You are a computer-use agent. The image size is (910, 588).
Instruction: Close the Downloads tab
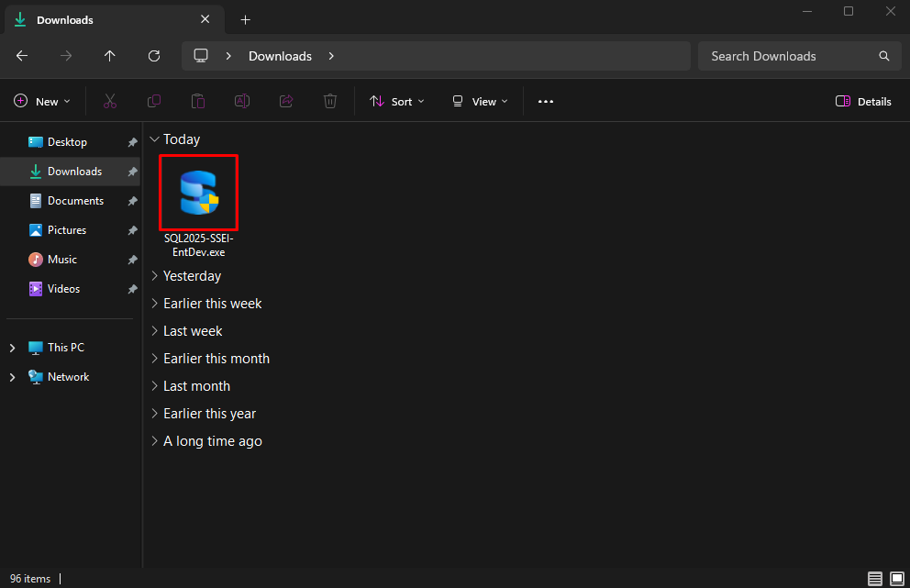[205, 19]
